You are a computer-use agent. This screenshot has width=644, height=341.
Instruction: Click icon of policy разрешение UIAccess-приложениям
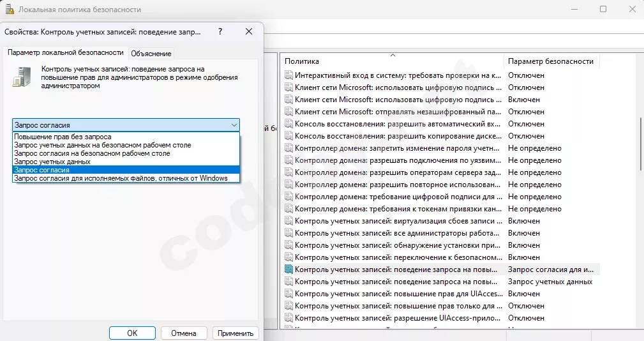(x=288, y=318)
